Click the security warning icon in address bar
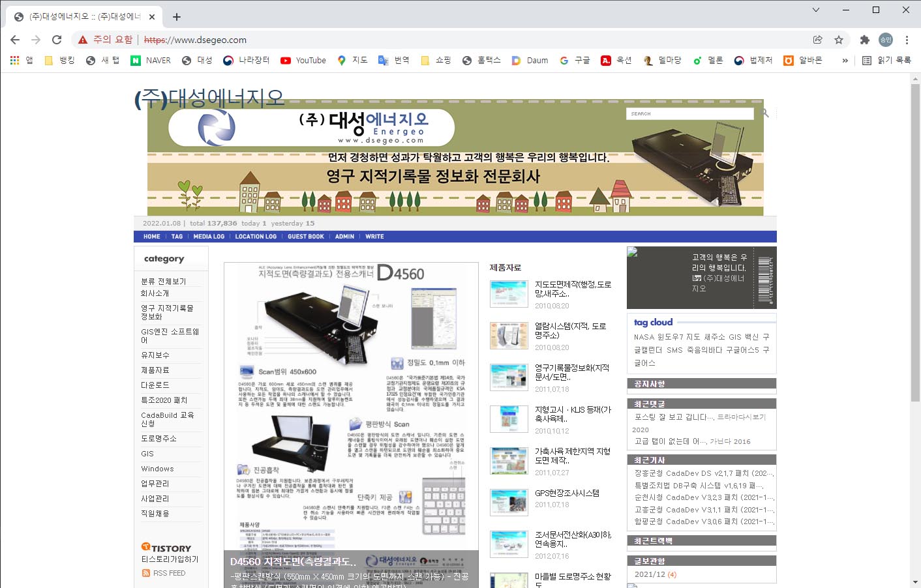The image size is (921, 588). click(83, 40)
